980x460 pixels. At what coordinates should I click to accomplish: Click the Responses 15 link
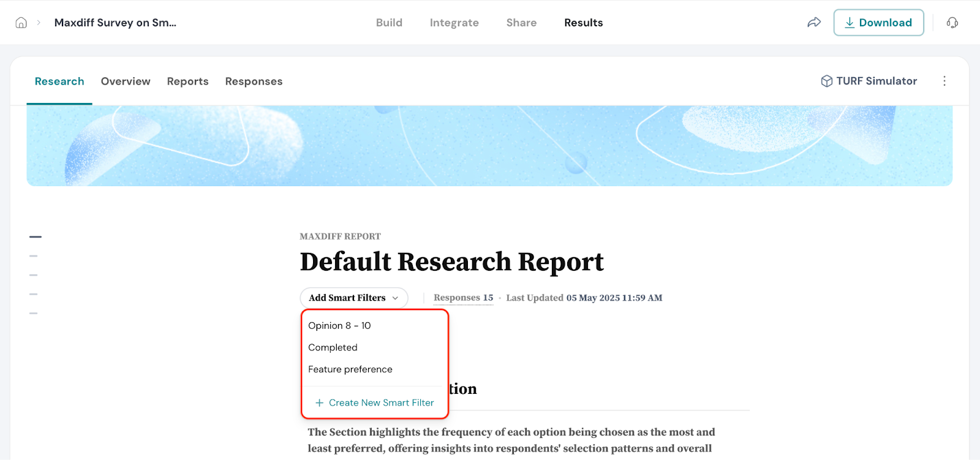pos(463,298)
